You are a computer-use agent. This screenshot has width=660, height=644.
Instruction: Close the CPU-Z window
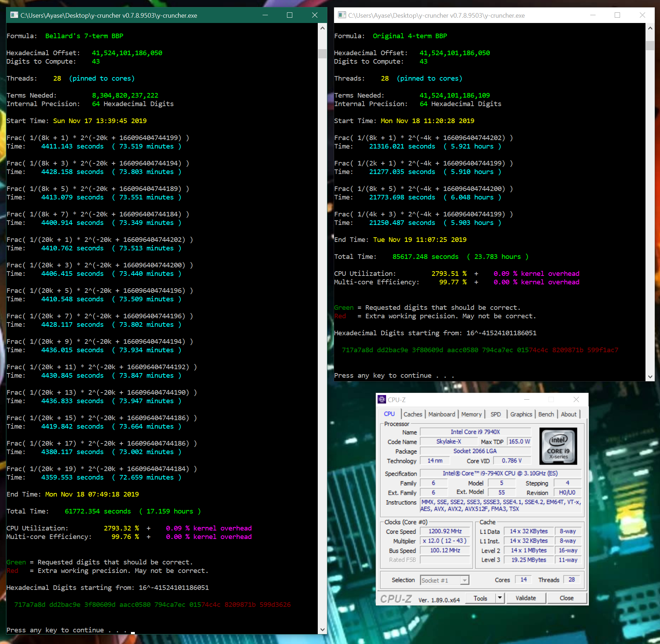pyautogui.click(x=576, y=400)
